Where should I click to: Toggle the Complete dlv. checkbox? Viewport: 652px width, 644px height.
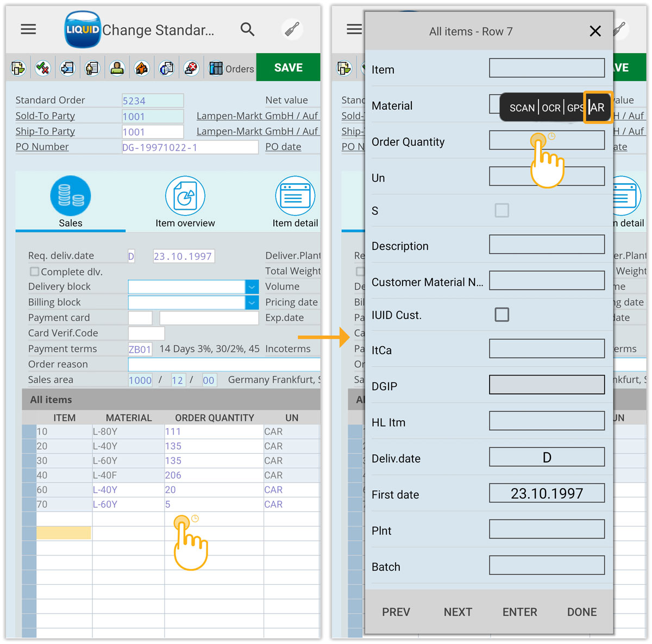[34, 271]
